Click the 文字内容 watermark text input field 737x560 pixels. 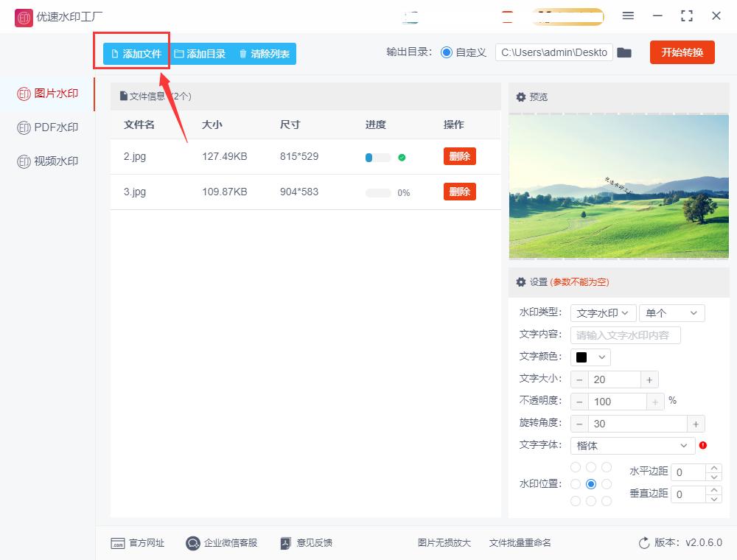coord(625,335)
